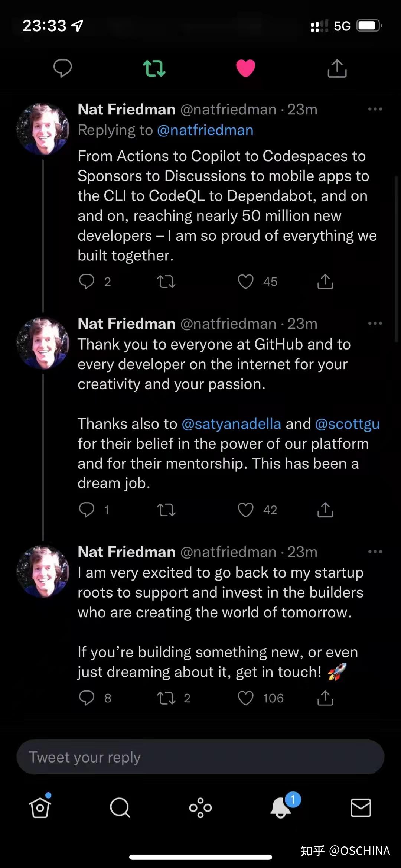
Task: Open Nat Friedman's profile avatar
Action: pyautogui.click(x=44, y=128)
